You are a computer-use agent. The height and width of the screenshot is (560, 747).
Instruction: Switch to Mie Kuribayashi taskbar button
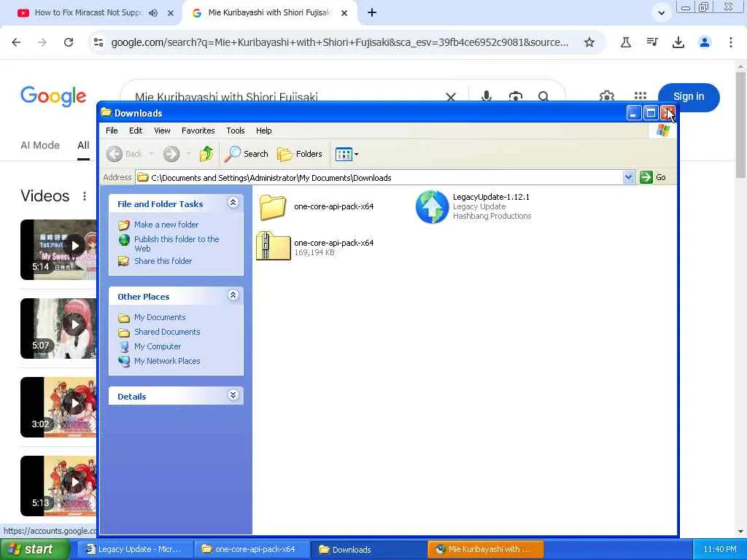(x=486, y=550)
